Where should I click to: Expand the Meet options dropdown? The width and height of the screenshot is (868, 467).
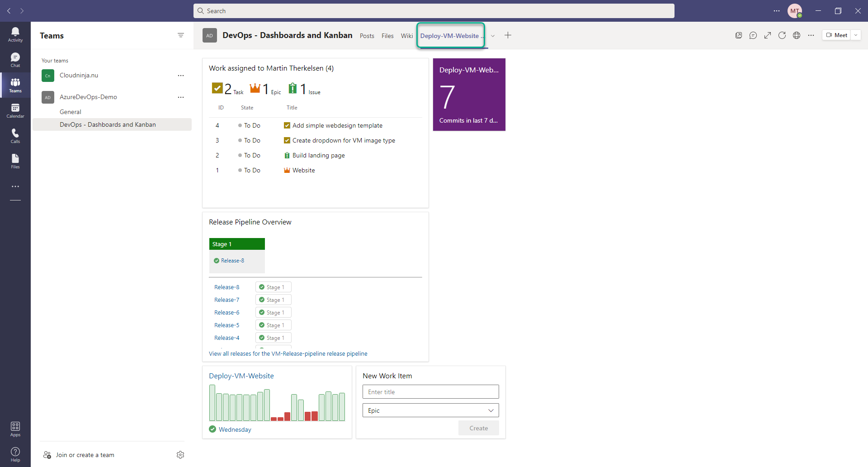pyautogui.click(x=856, y=35)
